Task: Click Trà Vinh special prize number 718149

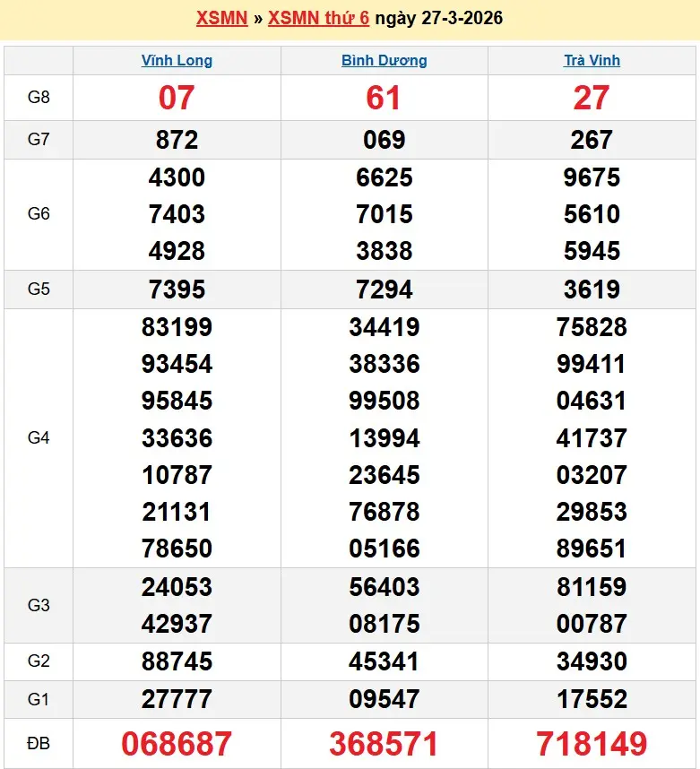Action: coord(592,744)
